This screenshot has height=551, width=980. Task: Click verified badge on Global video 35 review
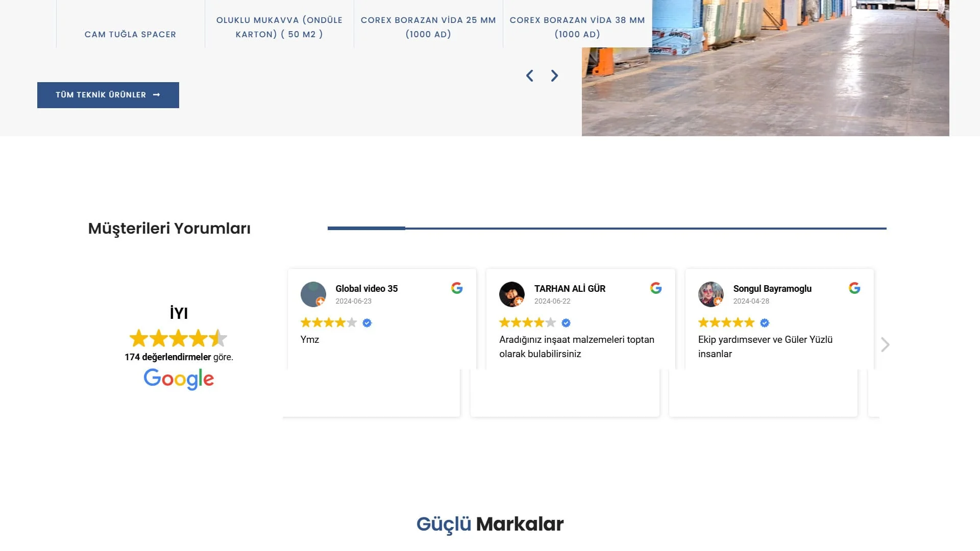pos(367,323)
